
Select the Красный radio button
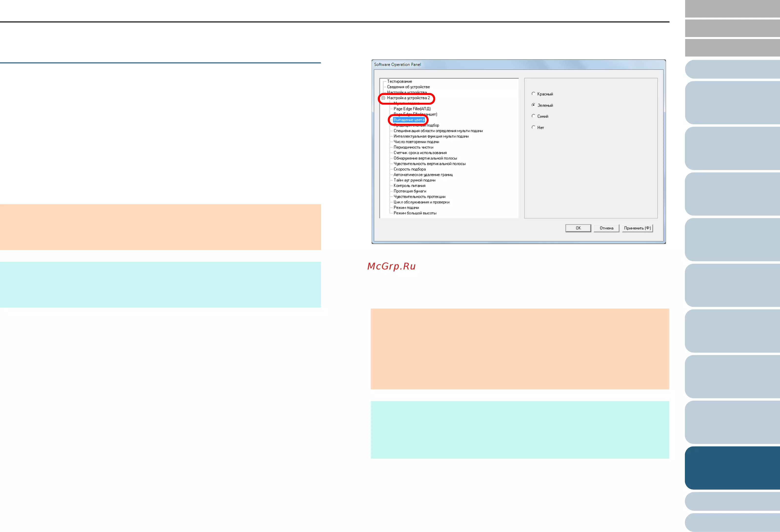tap(533, 94)
